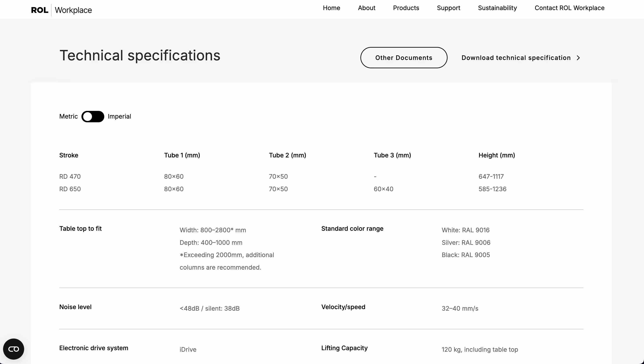Click the Height (mm) column header

pos(497,155)
